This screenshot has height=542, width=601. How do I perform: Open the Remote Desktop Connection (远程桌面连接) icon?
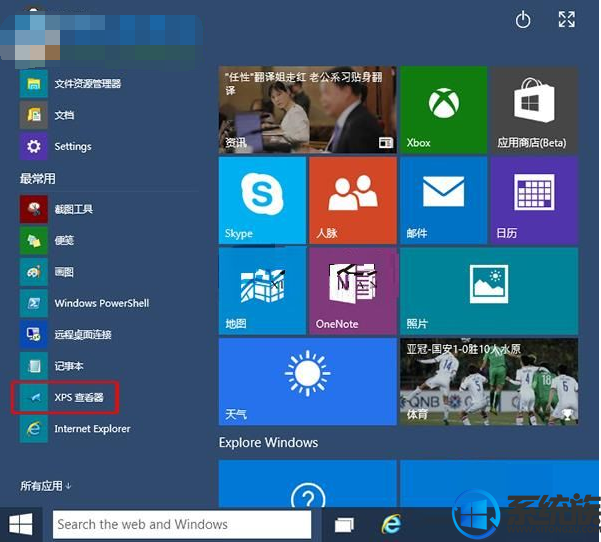click(x=34, y=335)
